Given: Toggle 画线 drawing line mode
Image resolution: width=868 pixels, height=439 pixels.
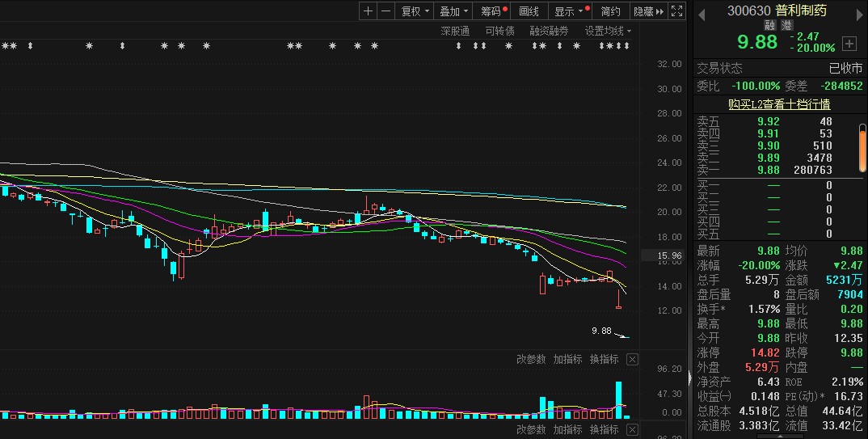Looking at the screenshot, I should point(529,11).
